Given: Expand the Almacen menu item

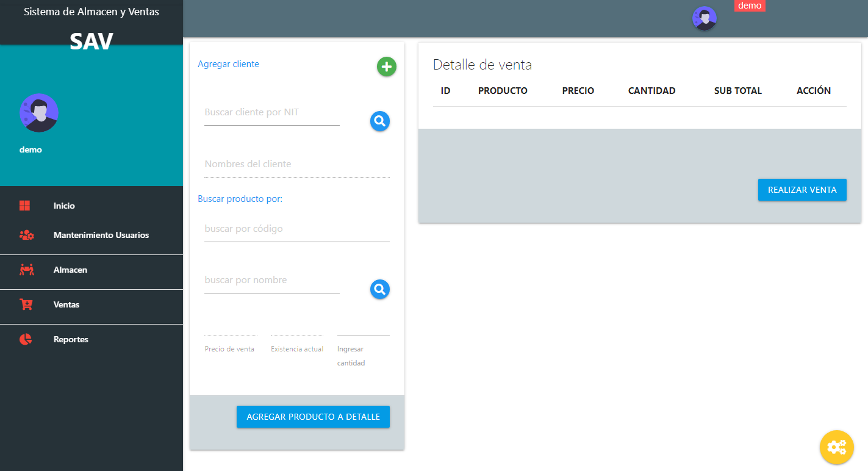Looking at the screenshot, I should (70, 270).
